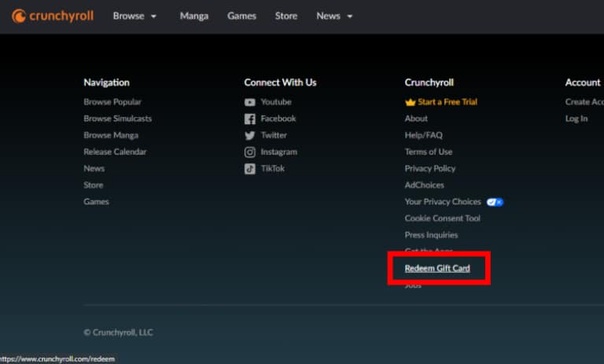The height and width of the screenshot is (364, 604).
Task: Open the Release Calendar link
Action: (x=115, y=152)
